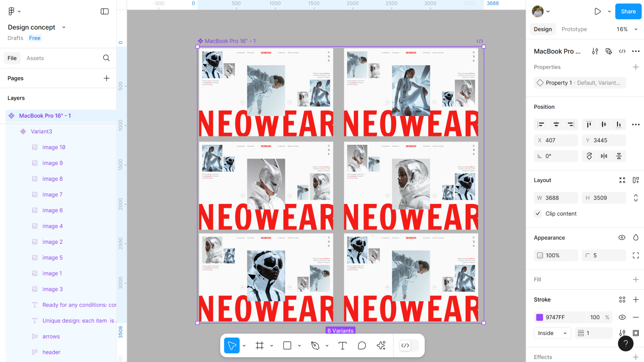Uncheck the Clip content checkbox
The height and width of the screenshot is (362, 644).
(538, 214)
